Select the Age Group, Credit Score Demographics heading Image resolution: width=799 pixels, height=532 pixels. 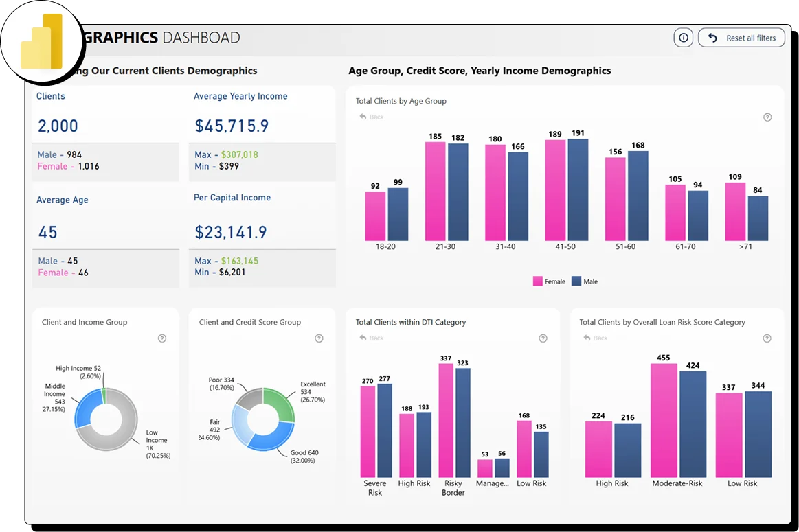[x=480, y=70]
